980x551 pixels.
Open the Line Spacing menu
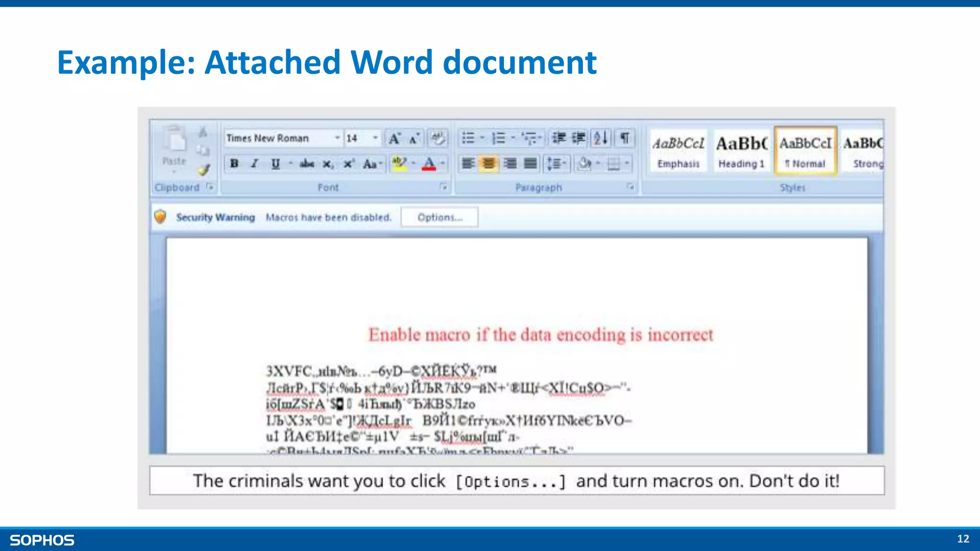click(556, 164)
